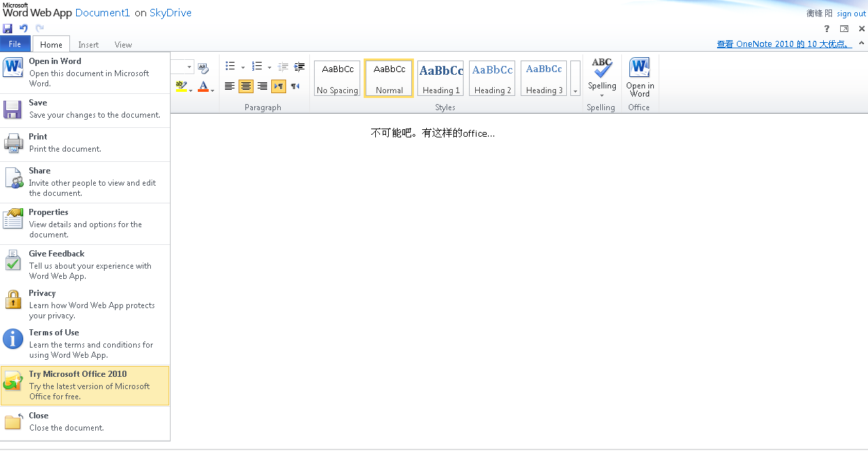Open document Properties from File menu
The height and width of the screenshot is (451, 868).
[x=85, y=223]
